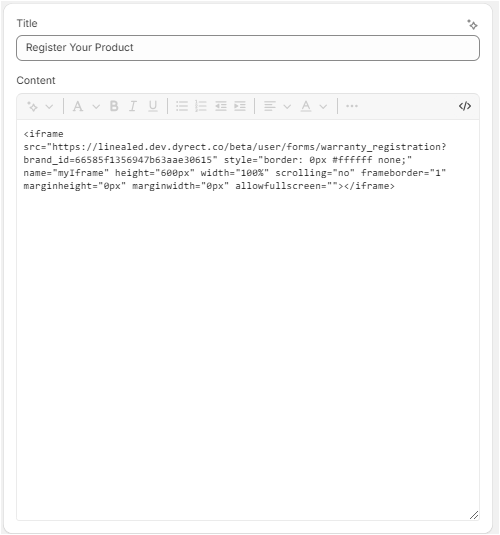Expand the formatting 'A' dropdown chevron
Viewport: 500px width, 535px height.
pos(96,107)
